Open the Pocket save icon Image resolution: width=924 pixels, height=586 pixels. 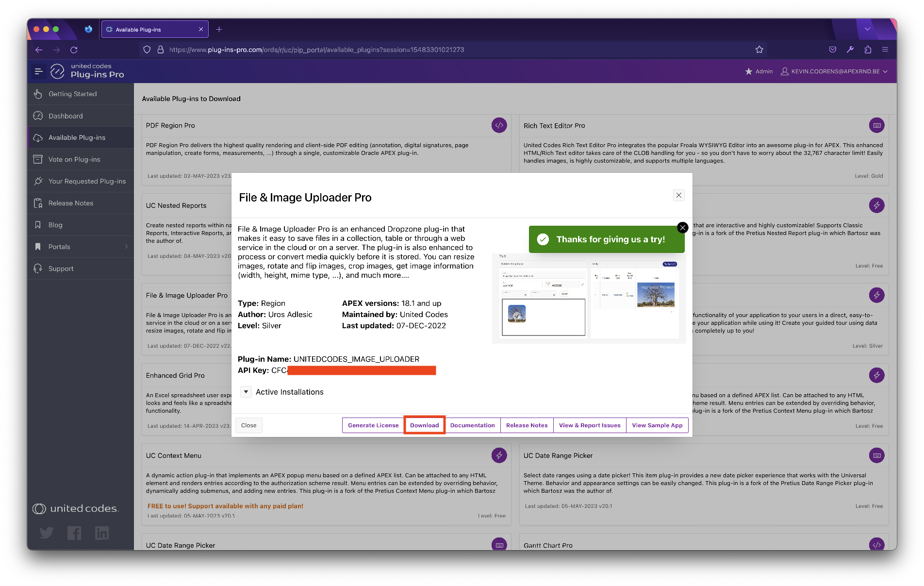coord(833,50)
